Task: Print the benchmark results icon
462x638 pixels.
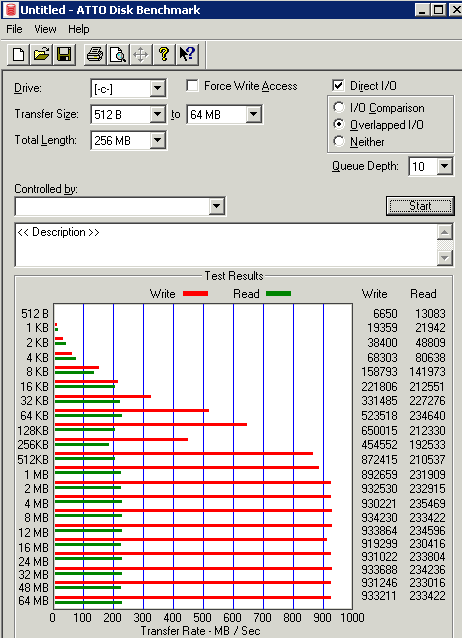Action: point(95,55)
